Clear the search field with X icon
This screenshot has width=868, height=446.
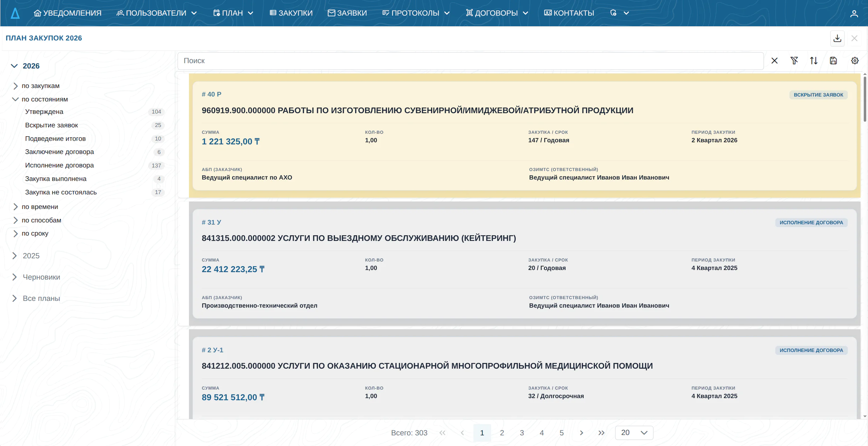[775, 61]
